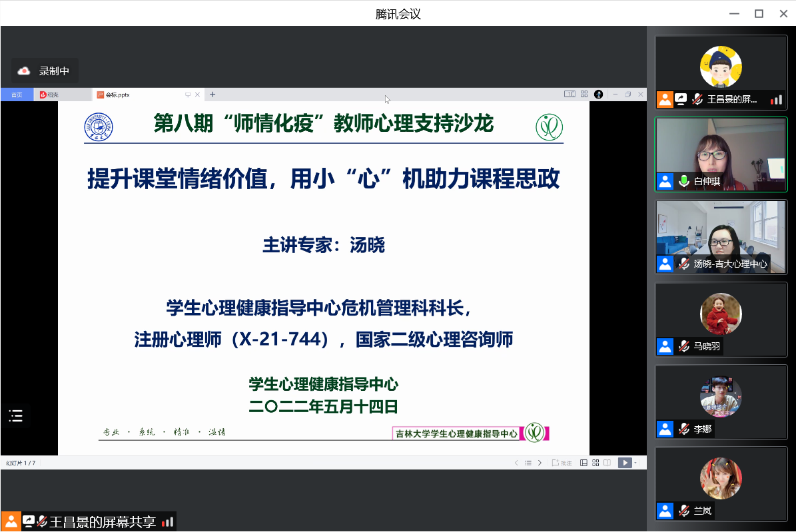Click the screen-share icon beside 王昌景 in participant tile
Viewport: 796px width, 532px height.
[681, 99]
